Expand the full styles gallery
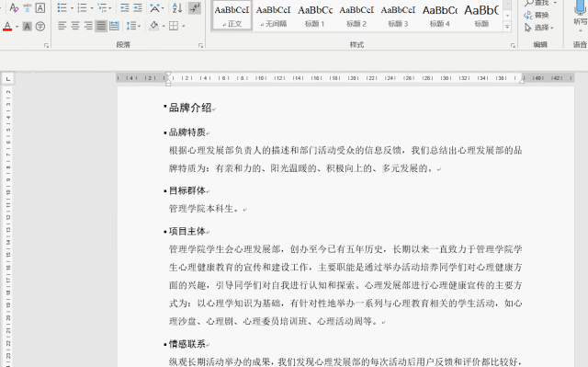This screenshot has width=588, height=367. point(507,27)
